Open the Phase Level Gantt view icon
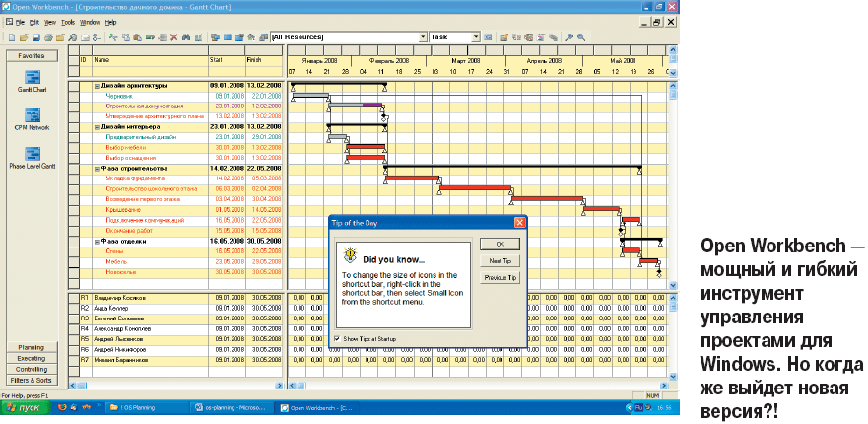Viewport: 868px width, 424px height. 33,154
